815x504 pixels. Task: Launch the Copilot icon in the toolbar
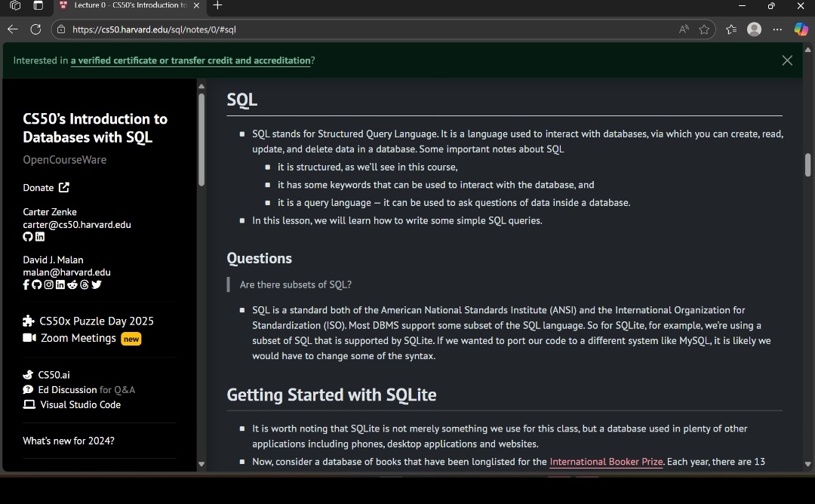pos(801,29)
